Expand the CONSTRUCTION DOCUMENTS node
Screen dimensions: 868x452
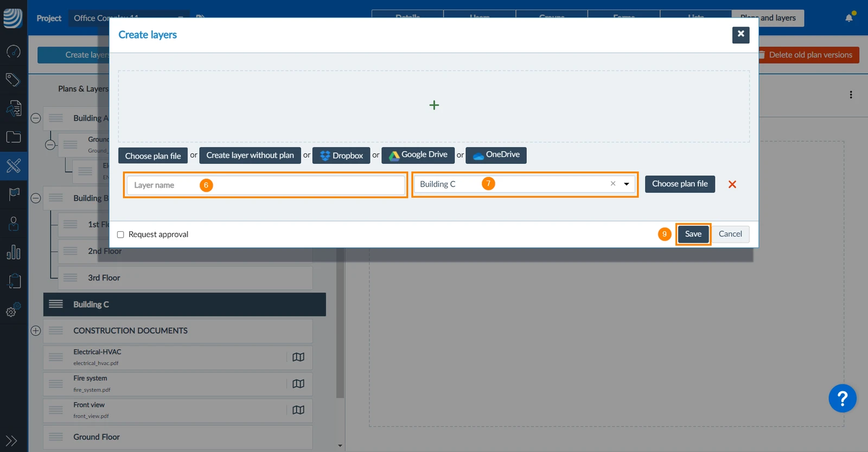tap(36, 330)
